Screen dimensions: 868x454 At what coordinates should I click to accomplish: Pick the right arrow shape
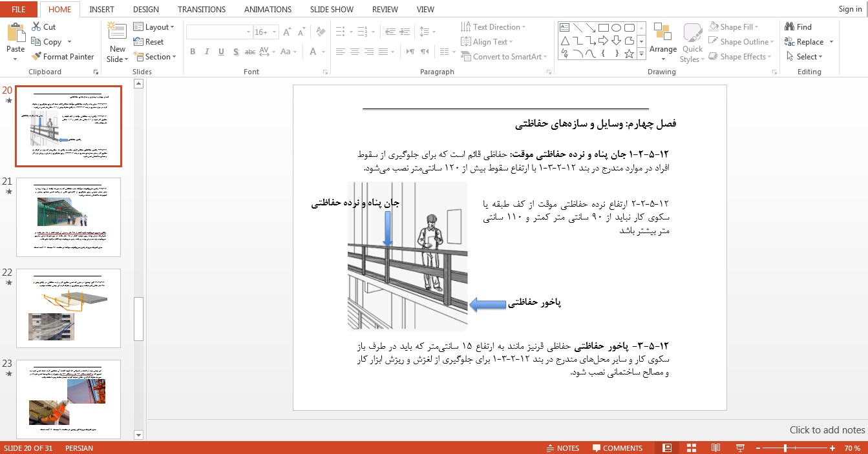coord(604,41)
